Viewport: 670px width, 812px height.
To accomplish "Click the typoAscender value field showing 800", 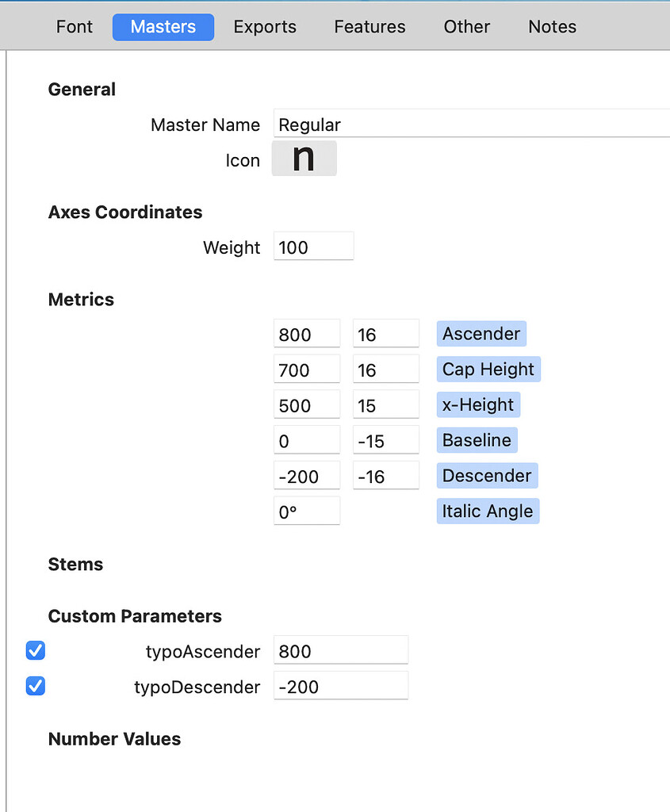I will click(x=341, y=649).
